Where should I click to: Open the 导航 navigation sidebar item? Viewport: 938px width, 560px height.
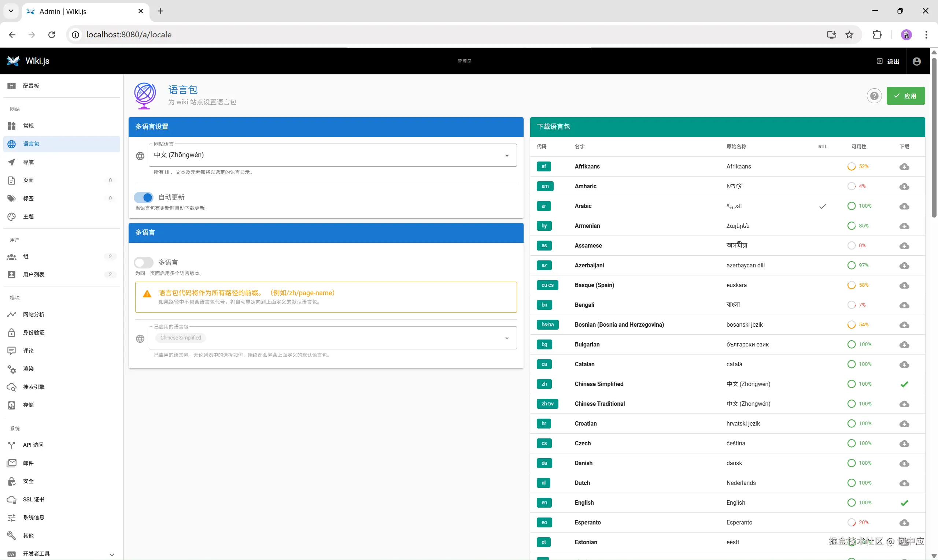pos(29,162)
